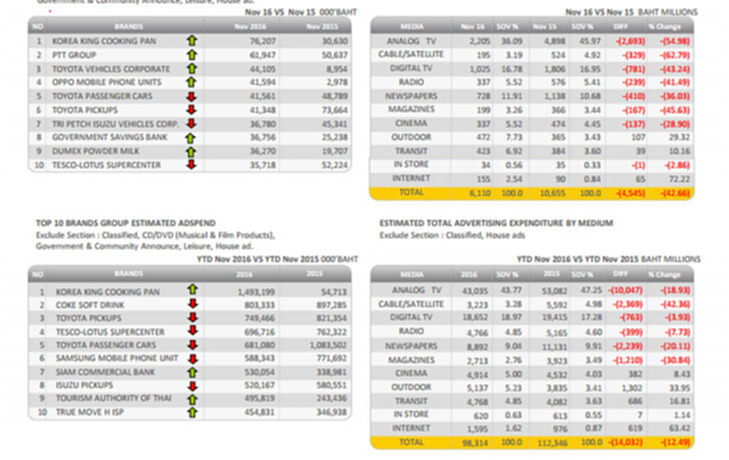Click the YTD percent change 63.42 for Internet
729x460 pixels.
coord(680,428)
